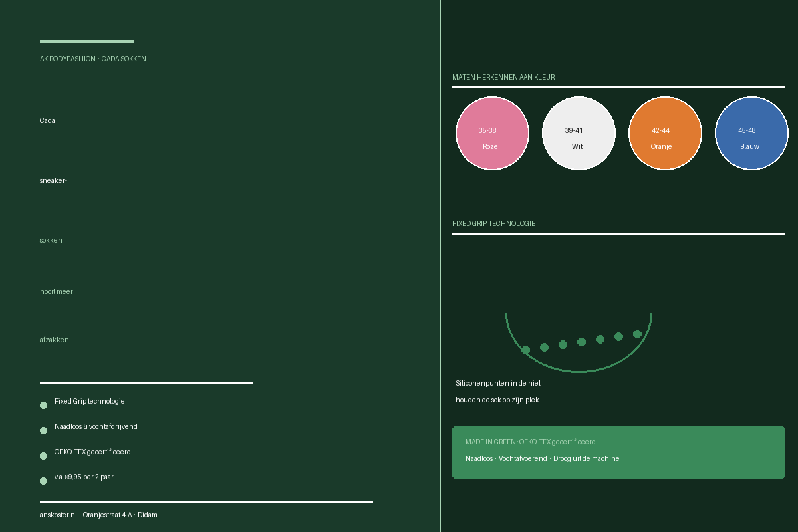Click the bullet dot beside Fixed Grip technologie
This screenshot has width=798, height=532.
[x=43, y=405]
